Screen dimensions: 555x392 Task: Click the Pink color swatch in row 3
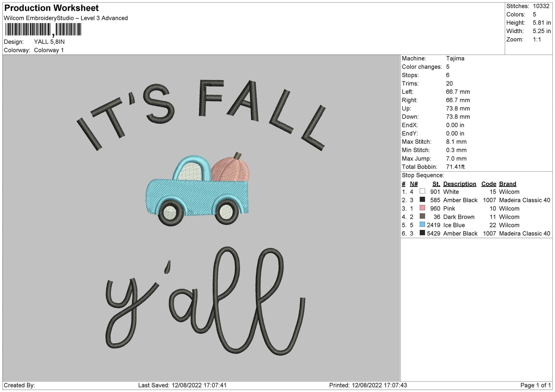422,208
